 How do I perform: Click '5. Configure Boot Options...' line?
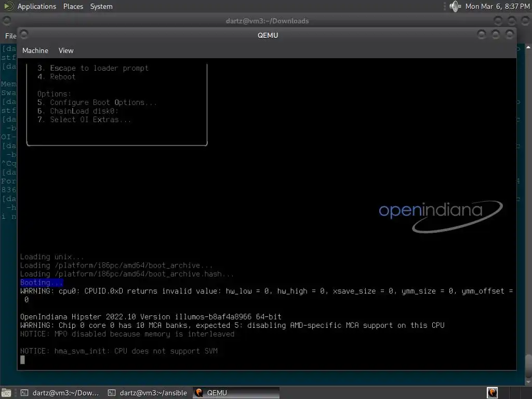(97, 102)
